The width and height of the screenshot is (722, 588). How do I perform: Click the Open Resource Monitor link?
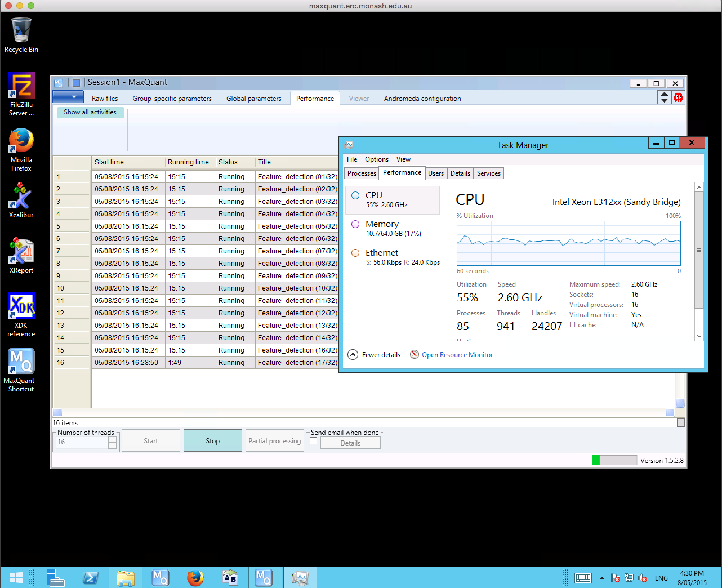(457, 355)
